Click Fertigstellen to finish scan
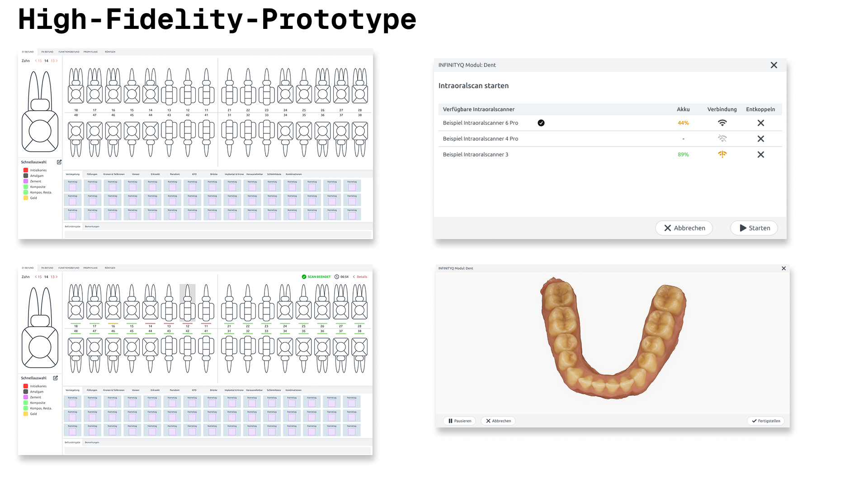The height and width of the screenshot is (488, 868). 766,421
